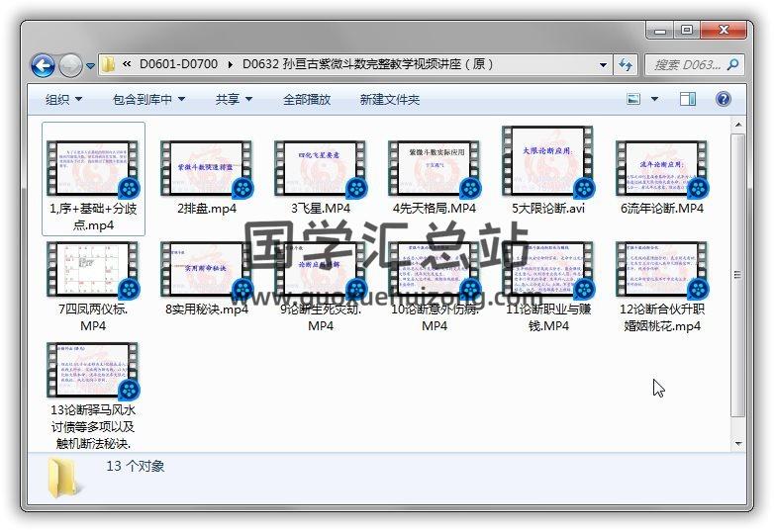Viewport: 774px width, 532px height.
Task: Toggle the preview pane icon
Action: pyautogui.click(x=687, y=99)
